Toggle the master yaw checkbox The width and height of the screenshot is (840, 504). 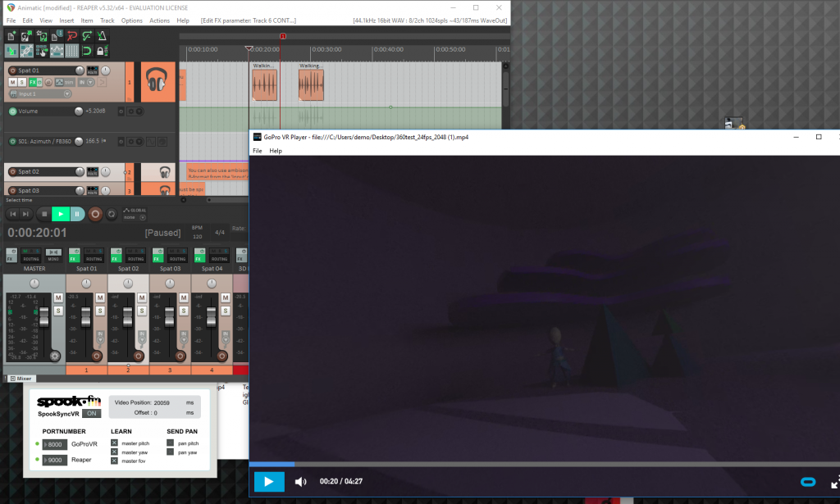click(114, 452)
